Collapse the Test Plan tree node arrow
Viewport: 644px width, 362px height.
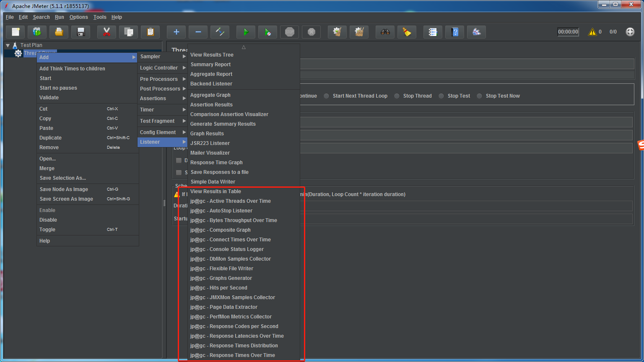click(8, 45)
